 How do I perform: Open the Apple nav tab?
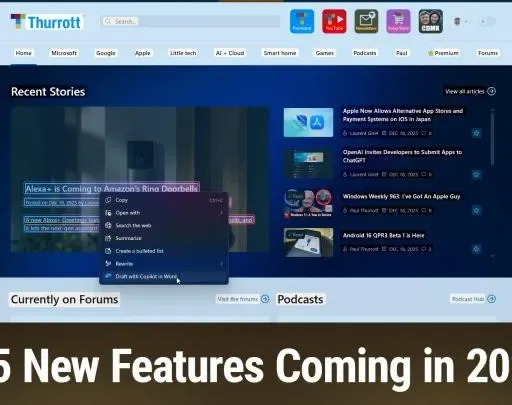tap(143, 53)
